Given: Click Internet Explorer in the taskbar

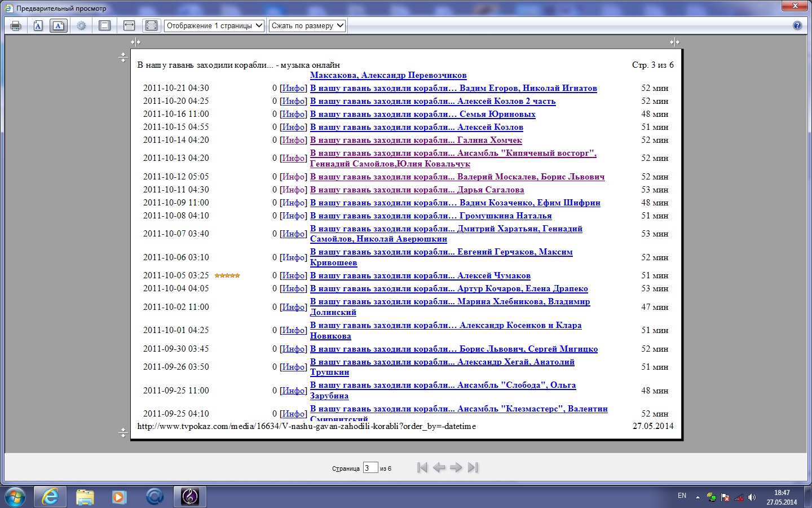Looking at the screenshot, I should pos(50,497).
